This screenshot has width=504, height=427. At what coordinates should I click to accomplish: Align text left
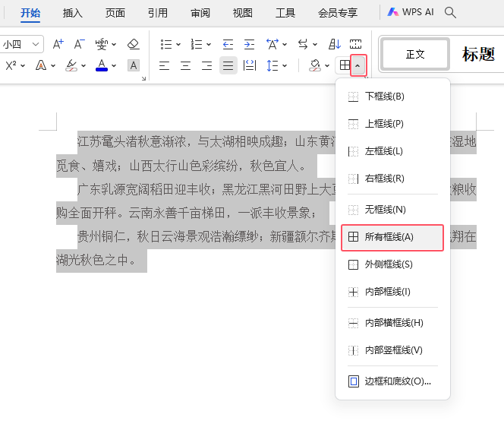click(164, 65)
